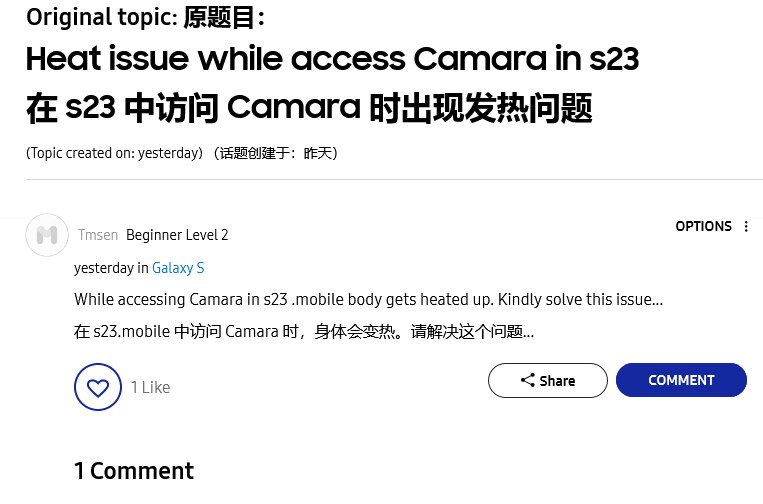Expand the OPTIONS dropdown text

tap(703, 226)
